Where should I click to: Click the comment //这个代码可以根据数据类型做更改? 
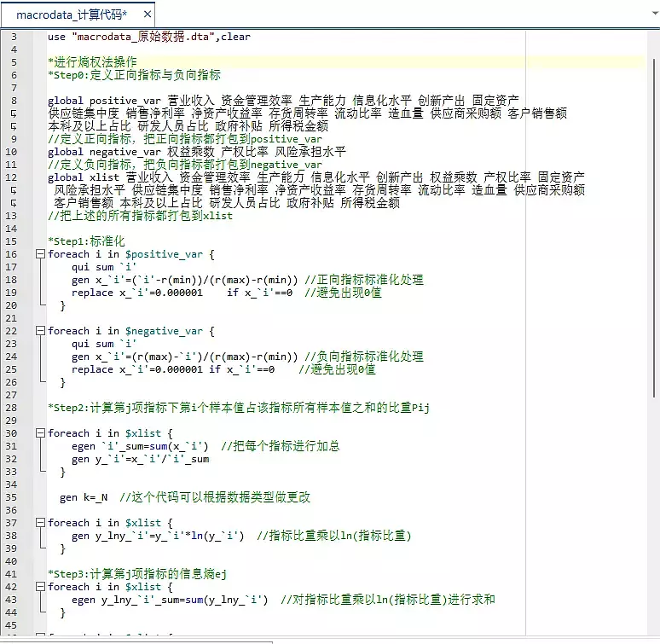point(215,497)
